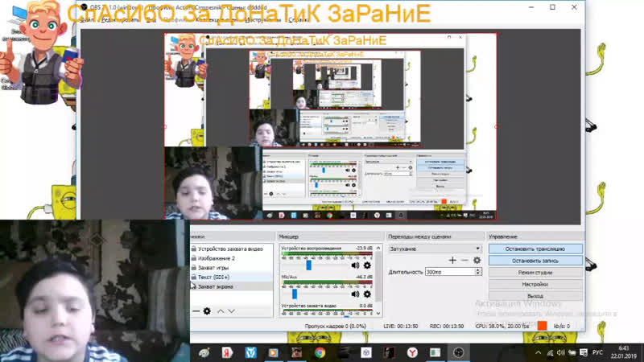Click kb/s: 0 status text
The width and height of the screenshot is (644, 362).
coord(562,327)
